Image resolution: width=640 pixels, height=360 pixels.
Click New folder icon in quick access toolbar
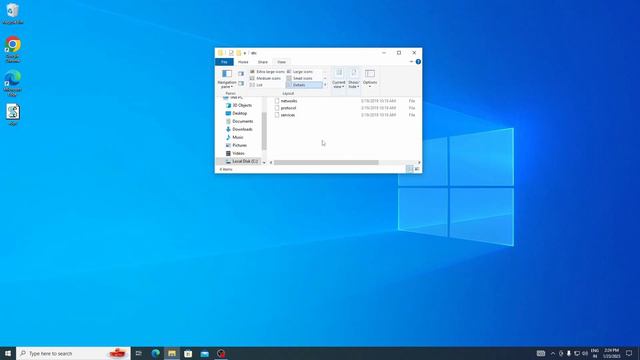point(238,53)
